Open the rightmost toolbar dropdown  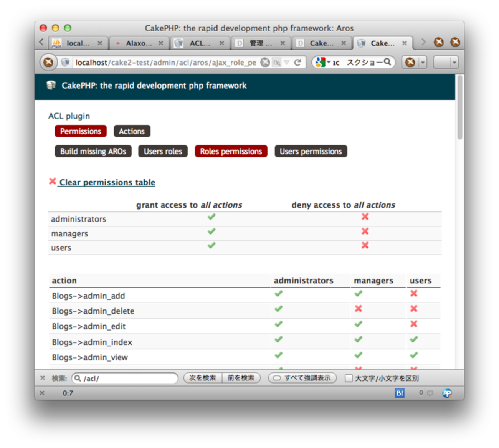[x=454, y=62]
